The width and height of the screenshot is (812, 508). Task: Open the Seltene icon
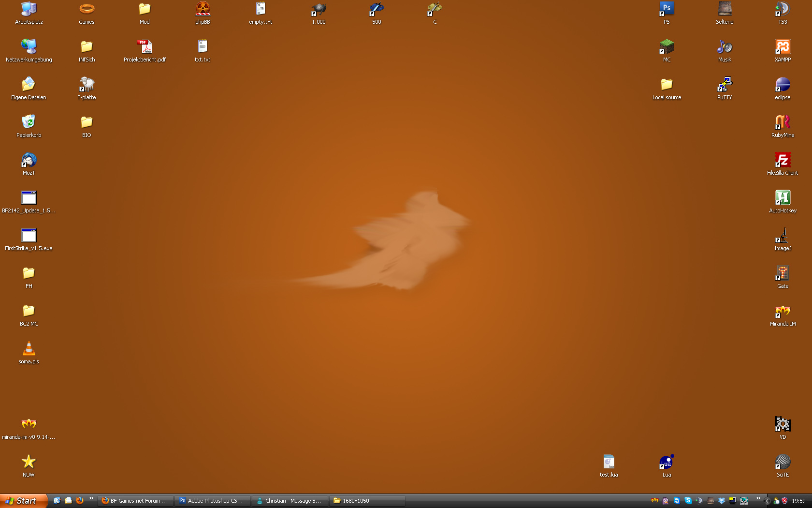click(x=725, y=13)
